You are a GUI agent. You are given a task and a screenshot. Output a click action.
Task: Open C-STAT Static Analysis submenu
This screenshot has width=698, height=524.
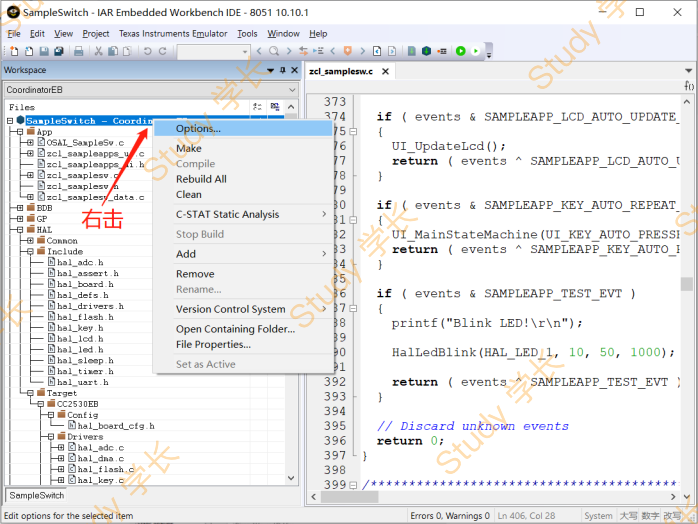(x=243, y=215)
